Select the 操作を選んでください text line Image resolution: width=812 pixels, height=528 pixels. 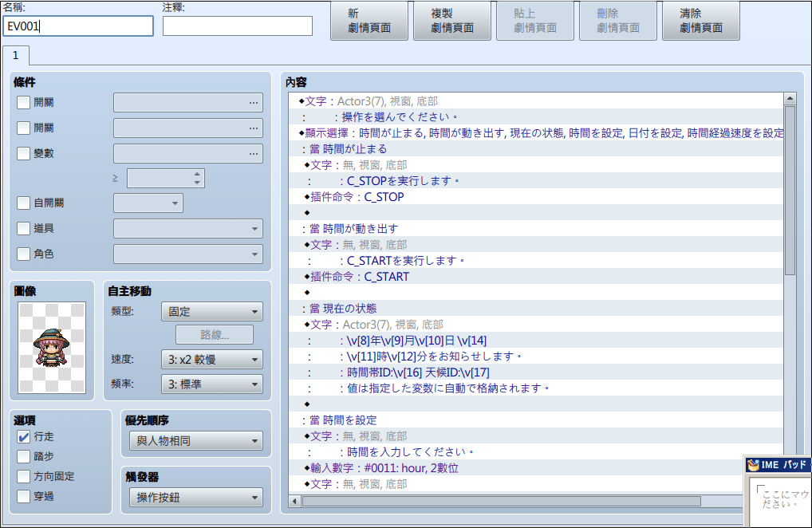point(537,117)
